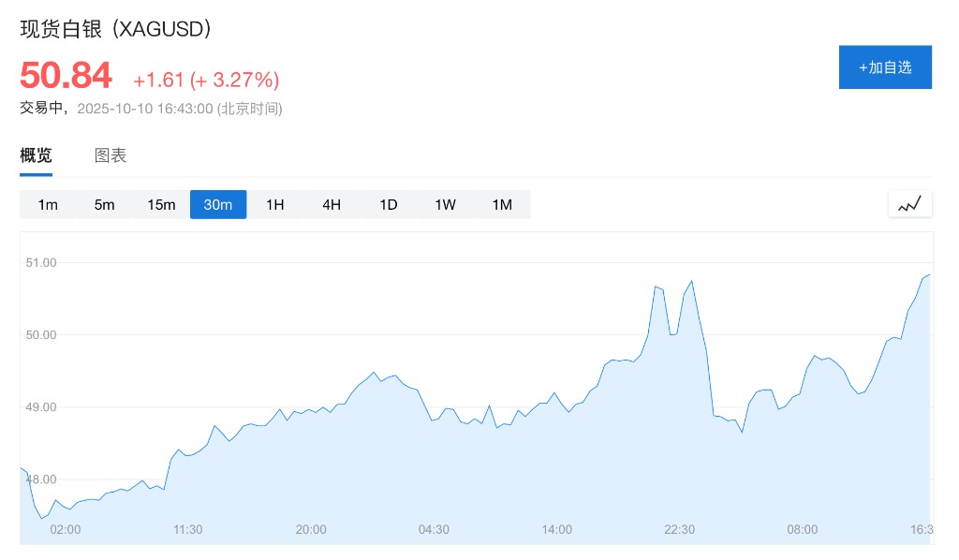Choose the 15m chart interval
Viewport: 959px width, 560px height.
pos(161,204)
